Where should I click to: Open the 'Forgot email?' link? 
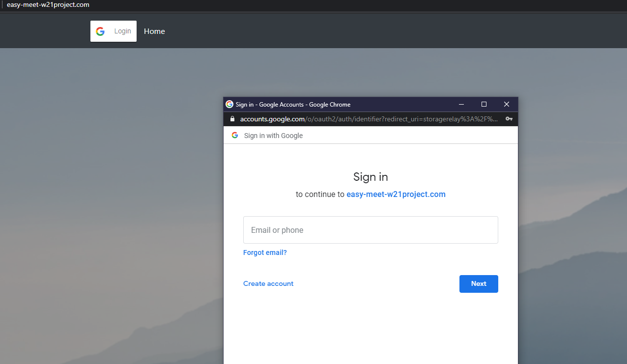pyautogui.click(x=265, y=252)
